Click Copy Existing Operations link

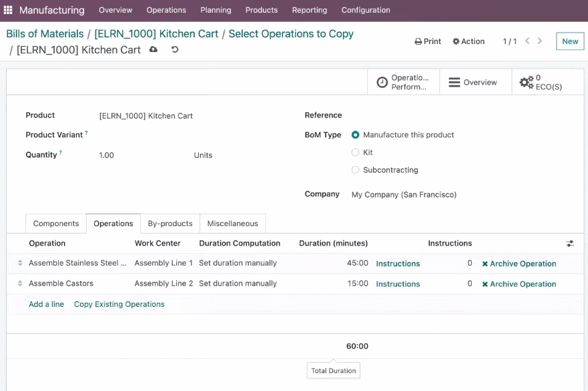pyautogui.click(x=119, y=304)
